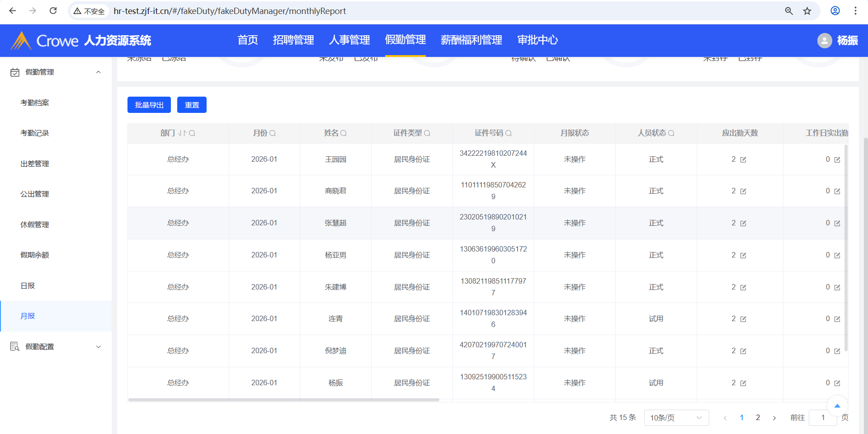Edit 应出勤天数 for 杨振's row
The width and height of the screenshot is (868, 434).
[x=743, y=383]
